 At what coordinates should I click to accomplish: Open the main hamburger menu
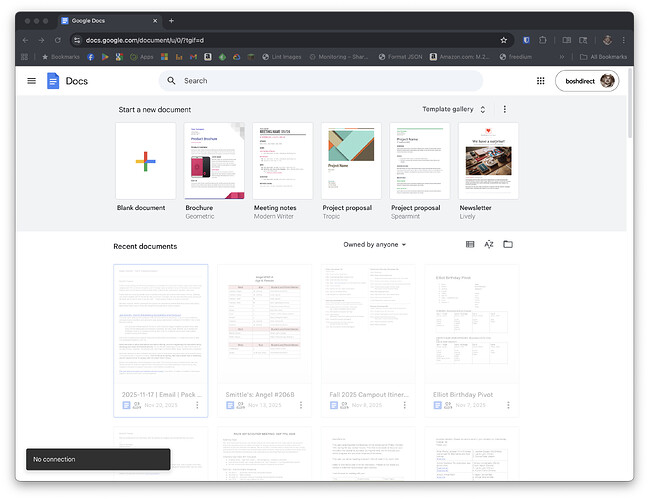[31, 81]
